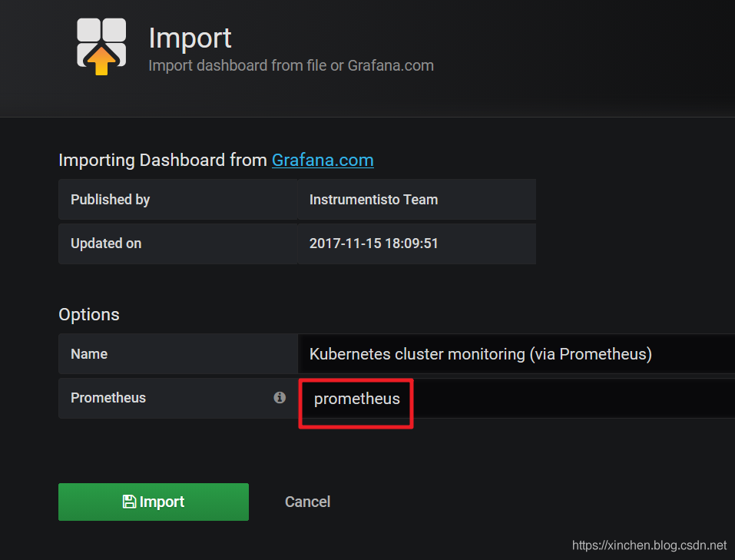Open the prometheus data source dropdown
Viewport: 735px width, 560px height.
click(516, 398)
